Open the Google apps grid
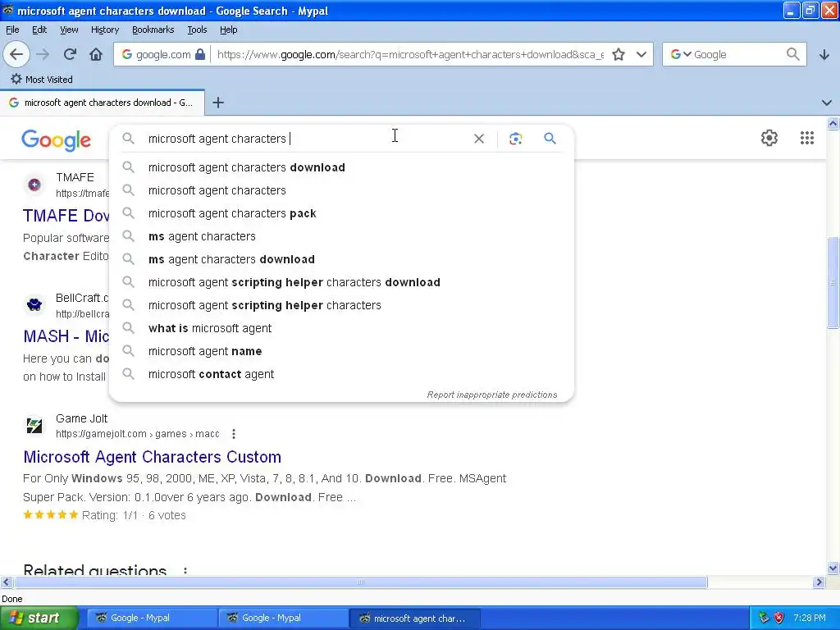 point(807,138)
